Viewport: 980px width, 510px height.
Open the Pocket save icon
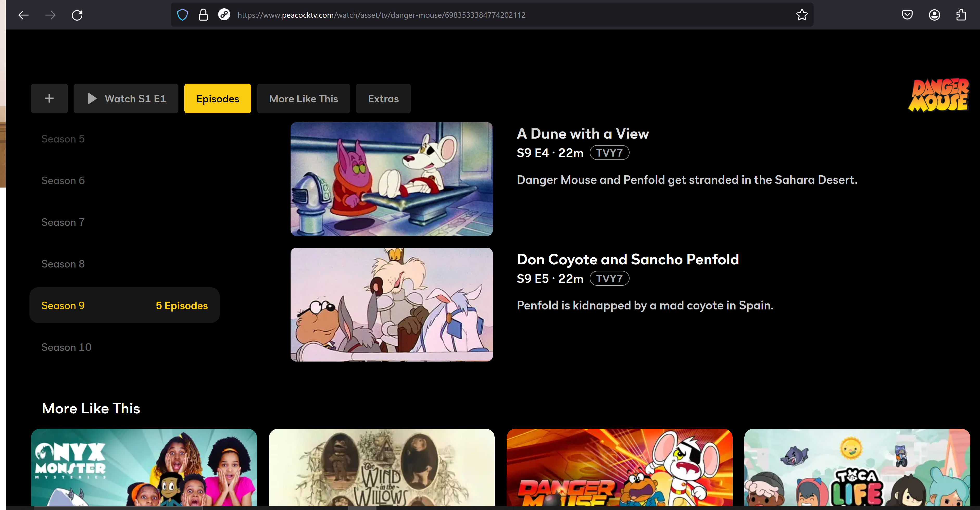(907, 15)
